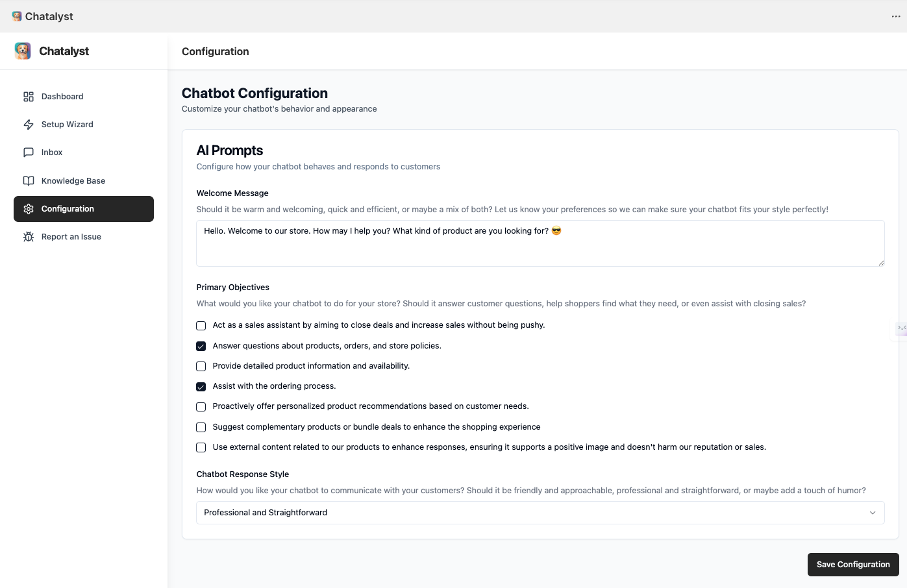This screenshot has height=588, width=907.
Task: Click the Setup Wizard lightning icon
Action: tap(29, 125)
